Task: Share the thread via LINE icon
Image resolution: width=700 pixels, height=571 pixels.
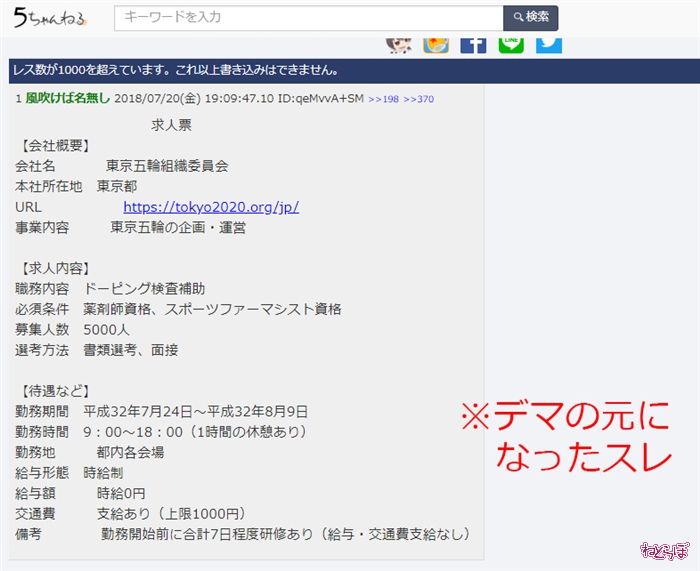Action: [x=511, y=43]
